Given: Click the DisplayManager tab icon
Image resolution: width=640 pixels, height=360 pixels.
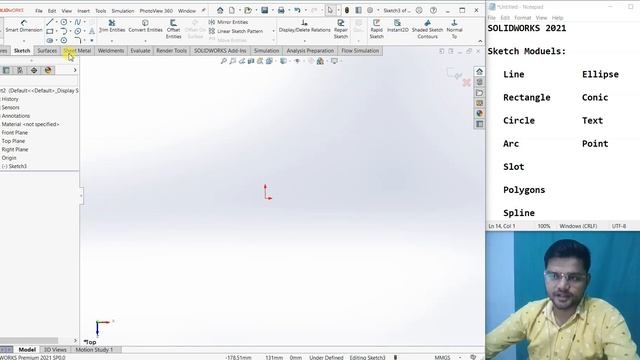Looking at the screenshot, I should (x=48, y=70).
